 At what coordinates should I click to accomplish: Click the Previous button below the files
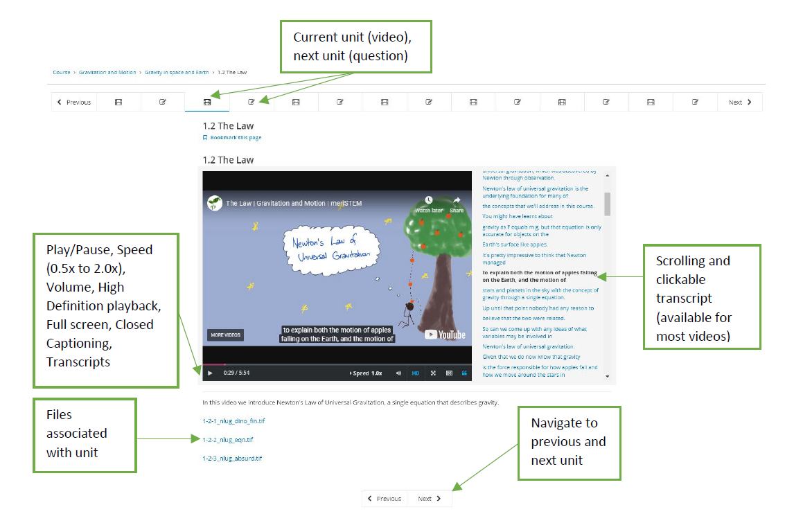click(385, 498)
